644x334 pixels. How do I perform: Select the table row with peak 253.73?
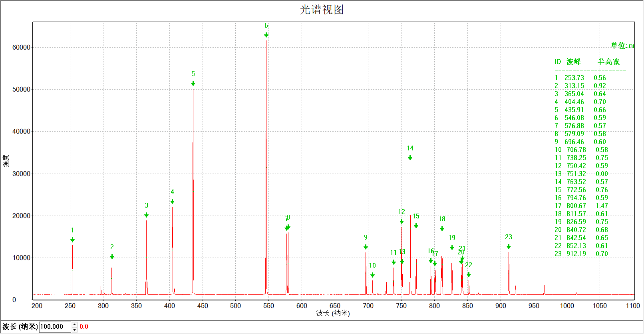pos(580,78)
